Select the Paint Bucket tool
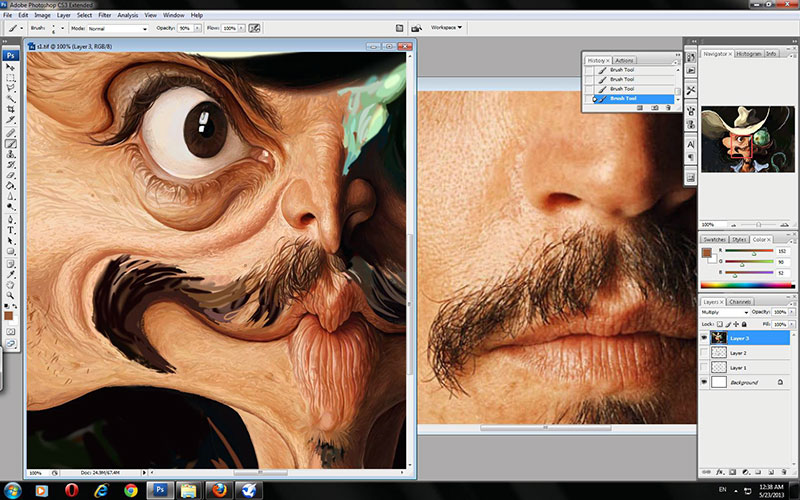Image resolution: width=800 pixels, height=500 pixels. 11,186
